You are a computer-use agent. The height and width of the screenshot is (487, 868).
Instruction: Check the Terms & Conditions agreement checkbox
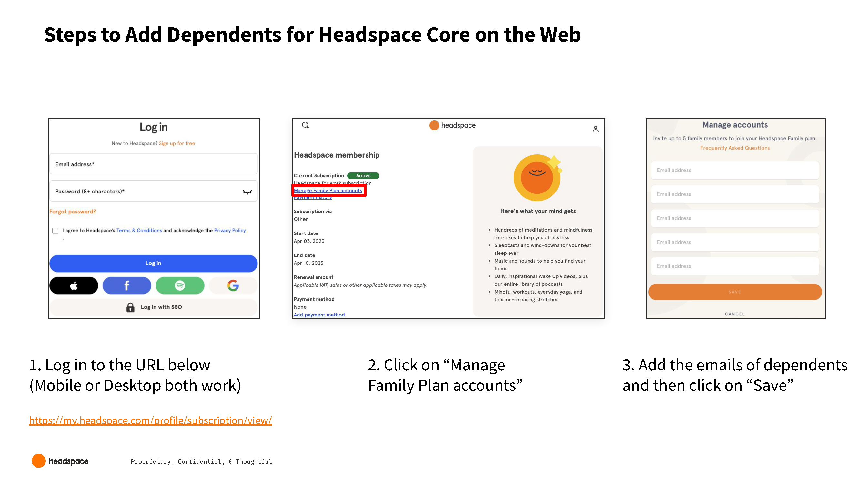[x=55, y=231]
